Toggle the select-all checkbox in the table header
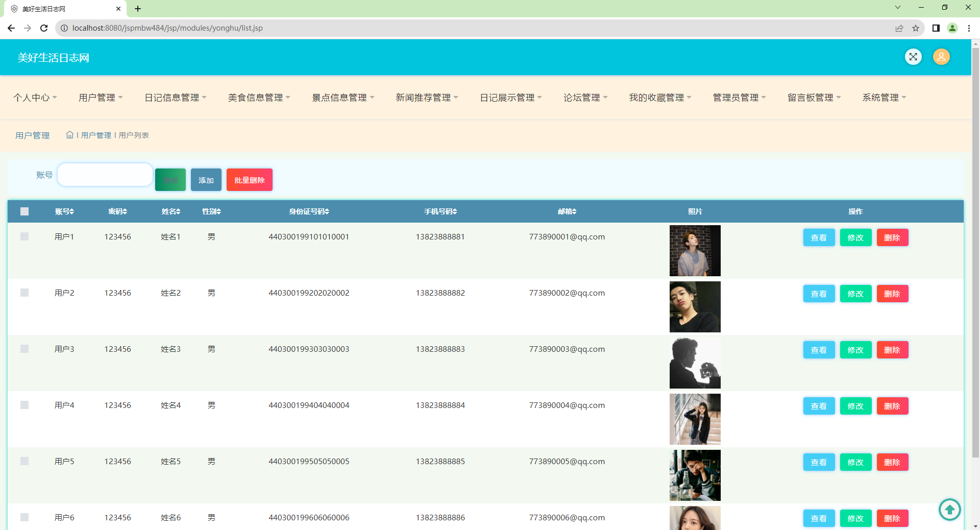 point(24,211)
